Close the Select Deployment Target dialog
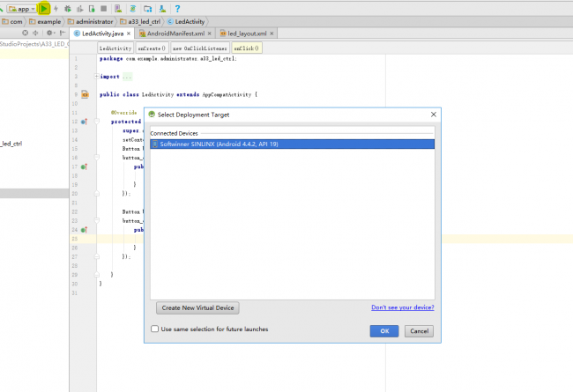The width and height of the screenshot is (573, 392). click(x=434, y=115)
